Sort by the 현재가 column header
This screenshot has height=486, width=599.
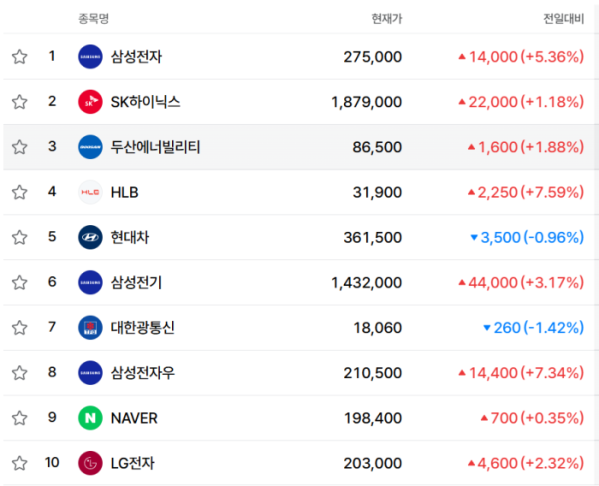tap(387, 18)
